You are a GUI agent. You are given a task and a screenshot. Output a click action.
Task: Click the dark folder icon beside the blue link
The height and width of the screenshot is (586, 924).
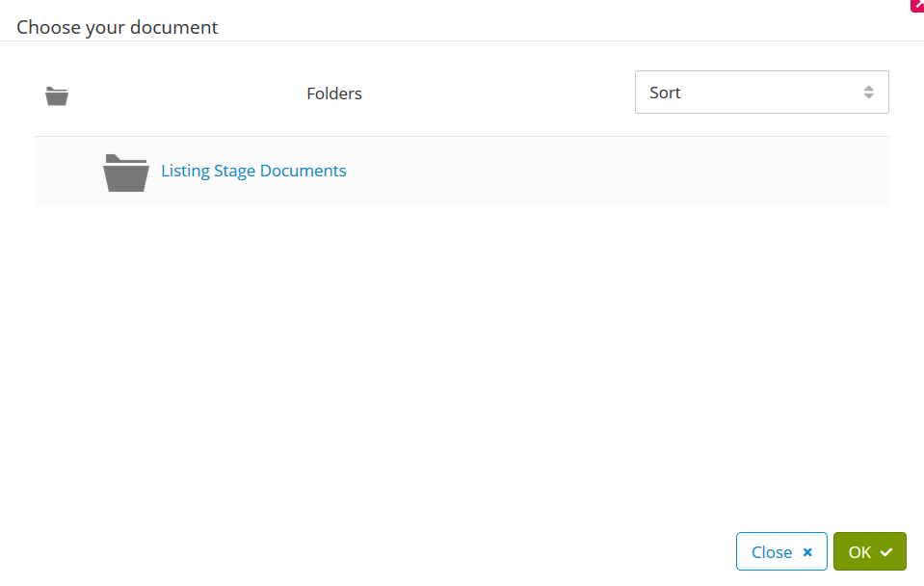125,171
